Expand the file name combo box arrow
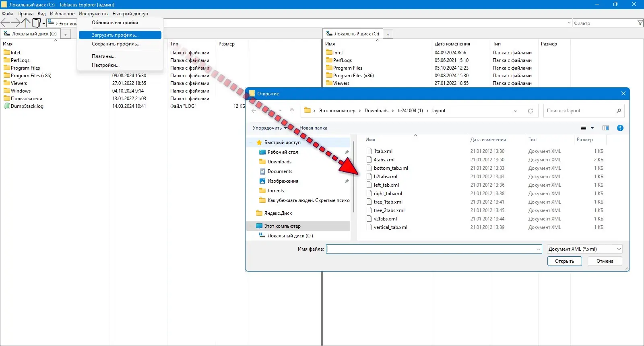 pos(539,249)
